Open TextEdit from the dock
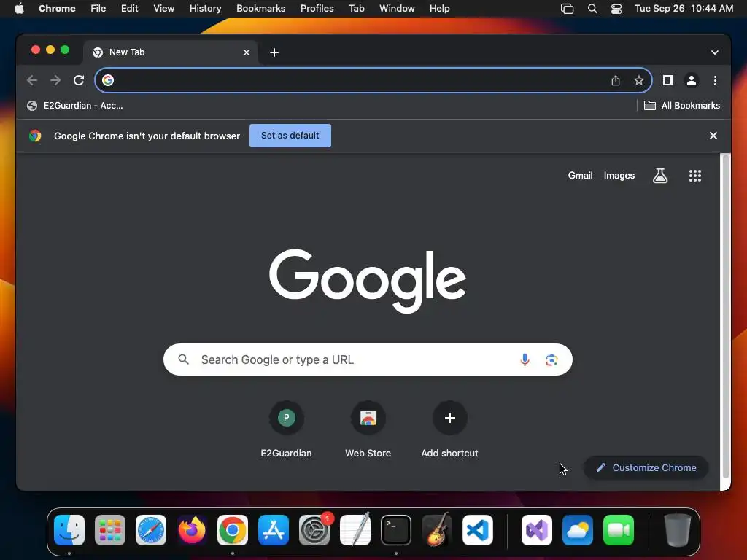This screenshot has height=560, width=747. point(355,530)
